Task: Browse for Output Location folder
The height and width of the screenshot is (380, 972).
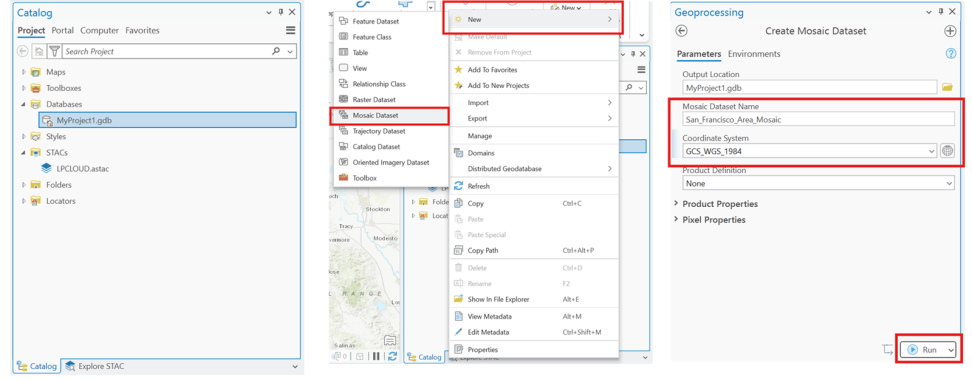Action: [x=947, y=87]
